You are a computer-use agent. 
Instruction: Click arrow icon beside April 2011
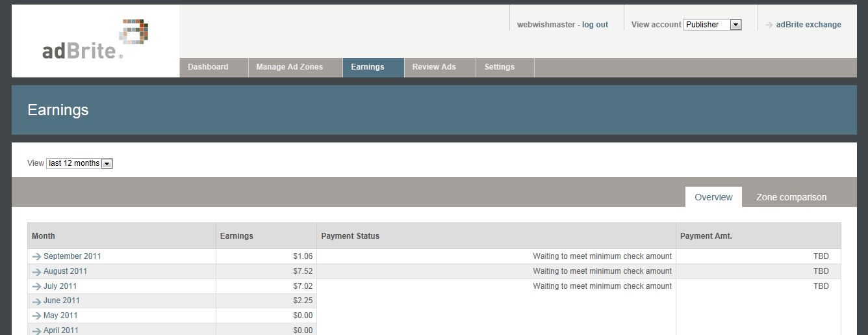[36, 331]
